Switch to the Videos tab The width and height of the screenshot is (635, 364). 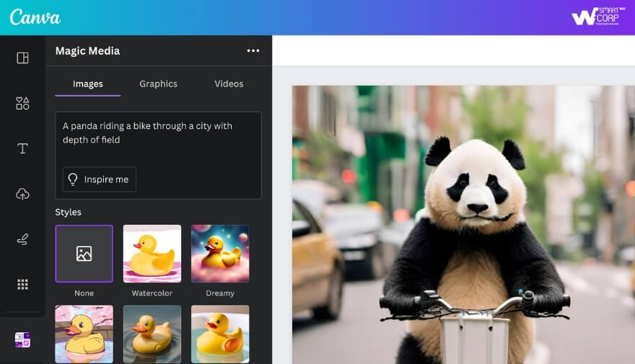(x=229, y=84)
